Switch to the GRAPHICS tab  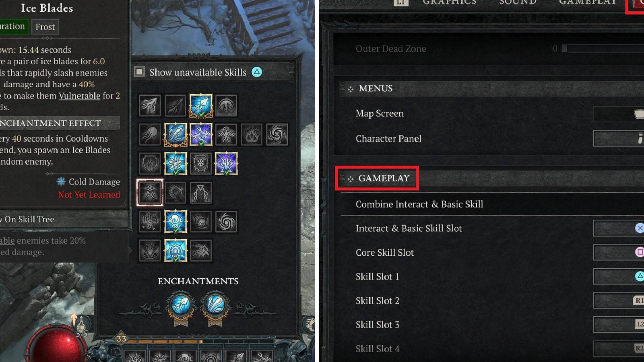[x=450, y=2]
